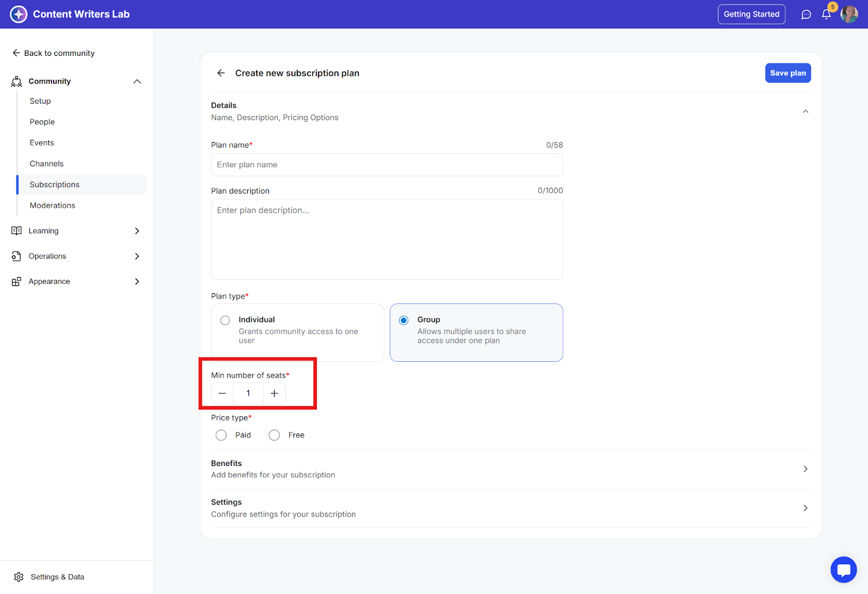The image size is (868, 594).
Task: Focus the Plan name input field
Action: (387, 165)
